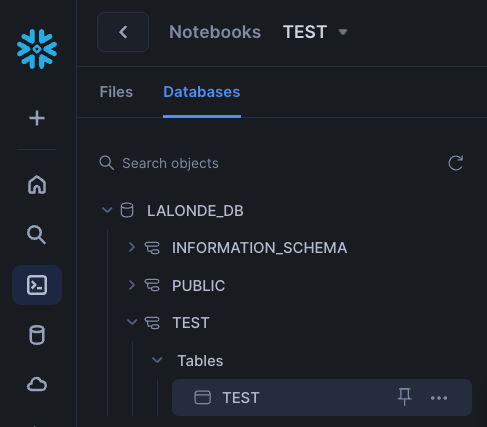The height and width of the screenshot is (427, 487).
Task: Open the TEST notebook dropdown arrow
Action: coord(343,32)
